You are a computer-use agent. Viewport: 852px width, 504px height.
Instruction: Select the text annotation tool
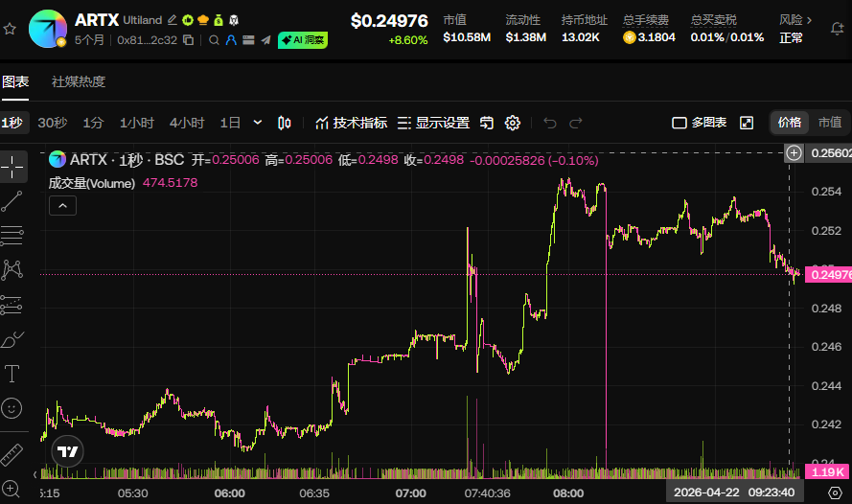[12, 374]
